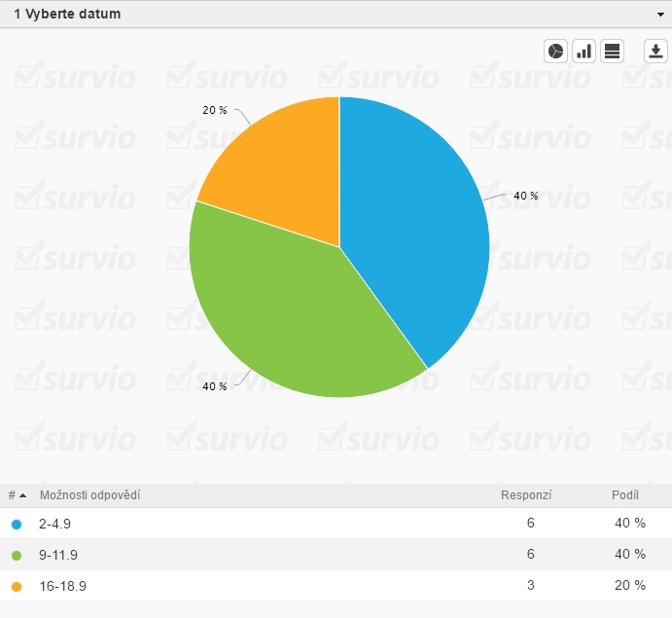Select the 16-18.9 answer row label
This screenshot has width=672, height=618.
[x=62, y=586]
